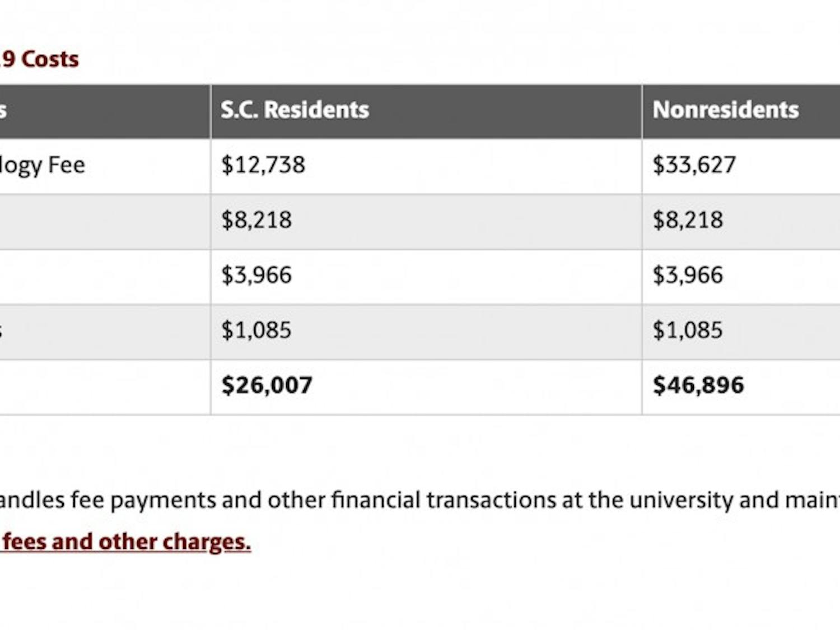Select the $12,738 cell for S.C. Residents
The height and width of the screenshot is (630, 840).
point(263,165)
